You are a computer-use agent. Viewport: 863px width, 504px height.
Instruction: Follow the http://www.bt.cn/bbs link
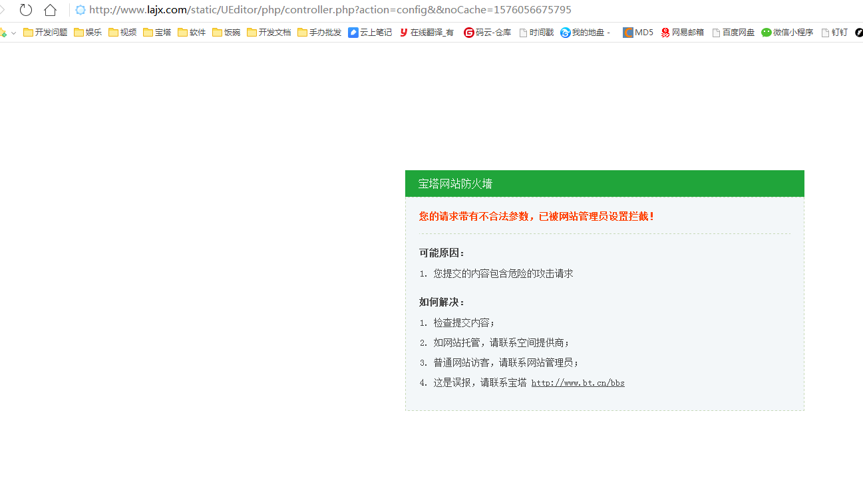578,383
